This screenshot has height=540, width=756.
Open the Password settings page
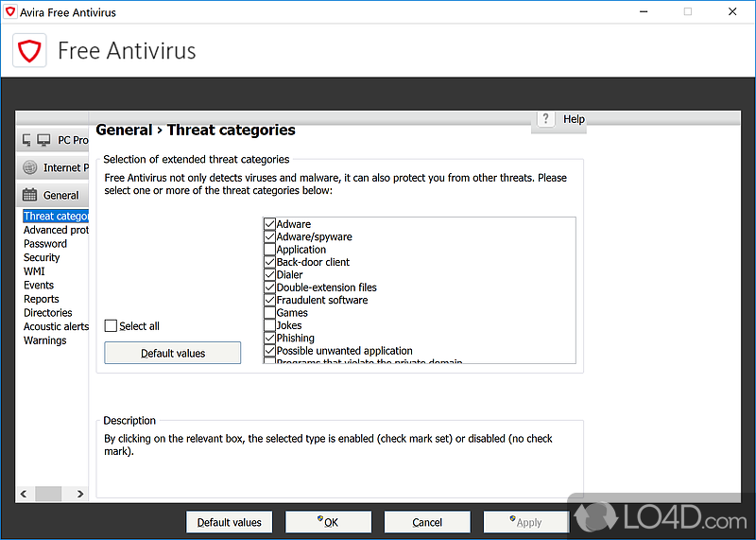click(45, 243)
